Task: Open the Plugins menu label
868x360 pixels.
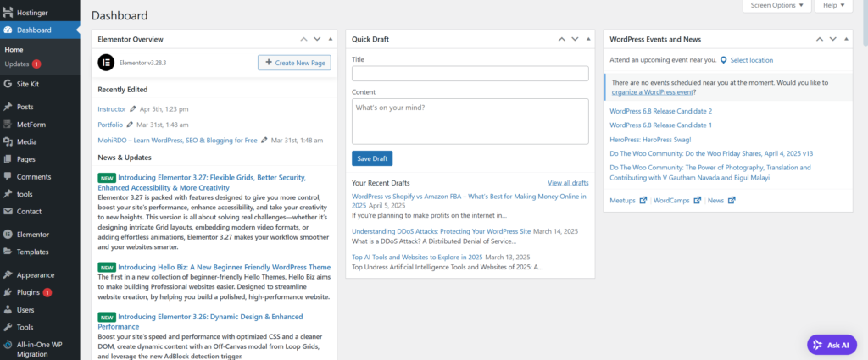Action: (28, 292)
